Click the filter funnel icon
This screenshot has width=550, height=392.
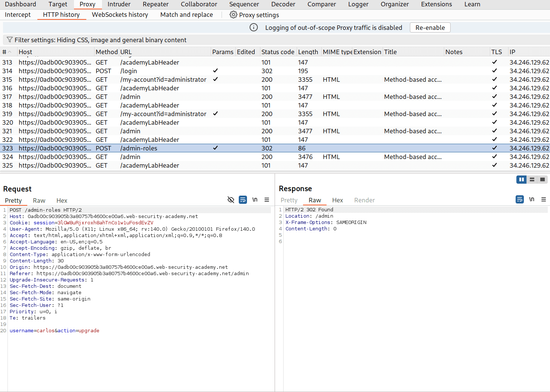click(9, 40)
